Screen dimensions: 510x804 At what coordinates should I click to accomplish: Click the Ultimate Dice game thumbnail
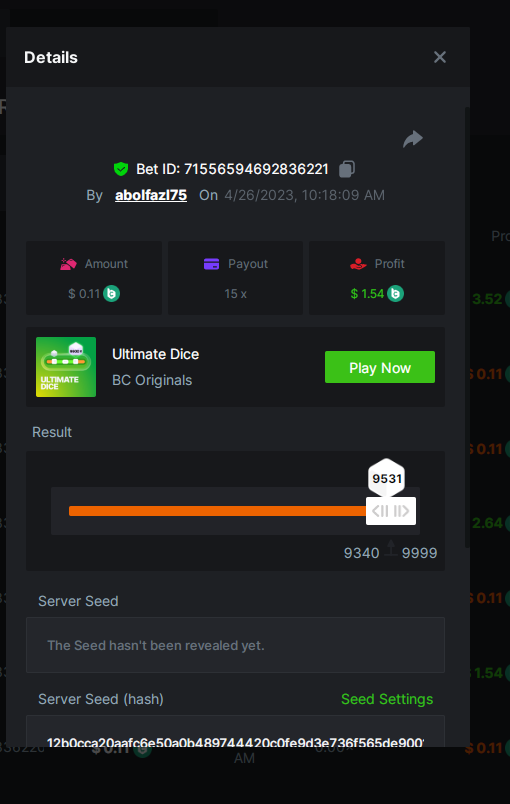(66, 367)
